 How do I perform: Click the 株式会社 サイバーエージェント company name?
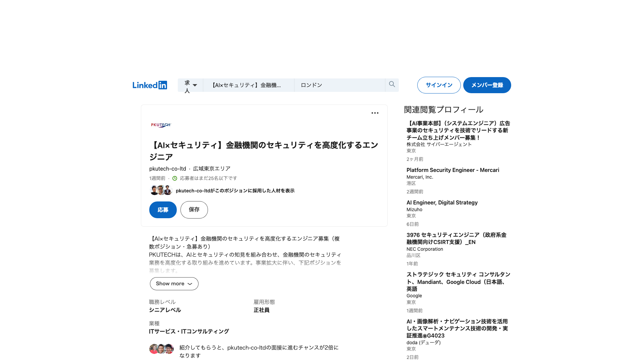pyautogui.click(x=439, y=144)
